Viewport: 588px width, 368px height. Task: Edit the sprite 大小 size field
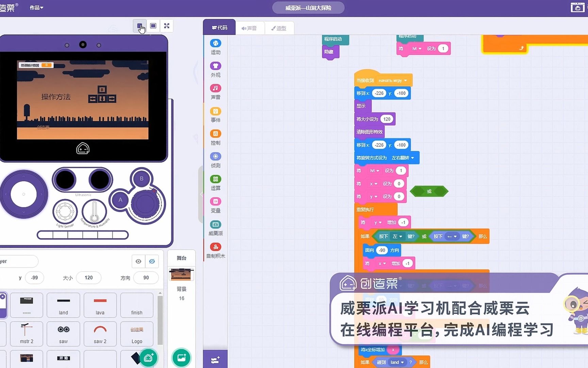click(x=88, y=278)
